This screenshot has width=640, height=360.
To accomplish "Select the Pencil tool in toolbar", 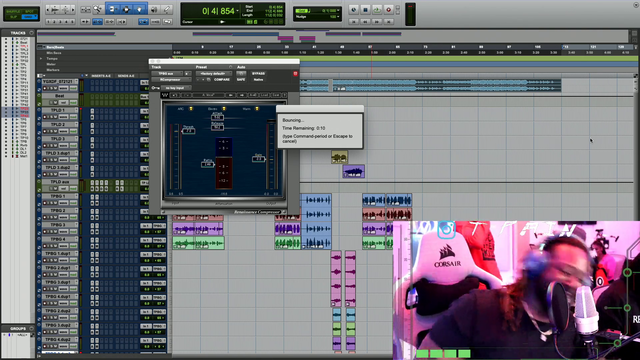I will point(167,9).
